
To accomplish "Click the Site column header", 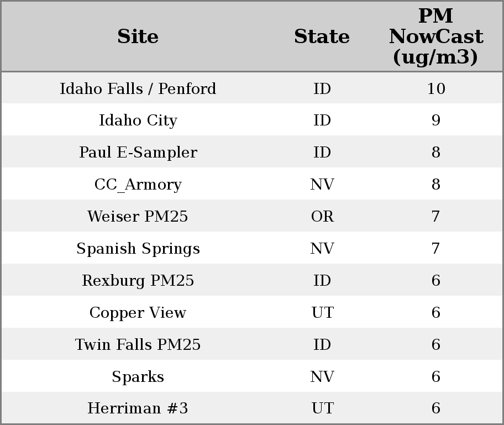I will point(138,37).
